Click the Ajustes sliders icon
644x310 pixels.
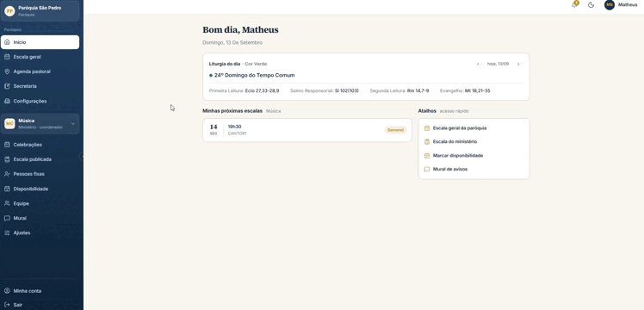coord(7,232)
